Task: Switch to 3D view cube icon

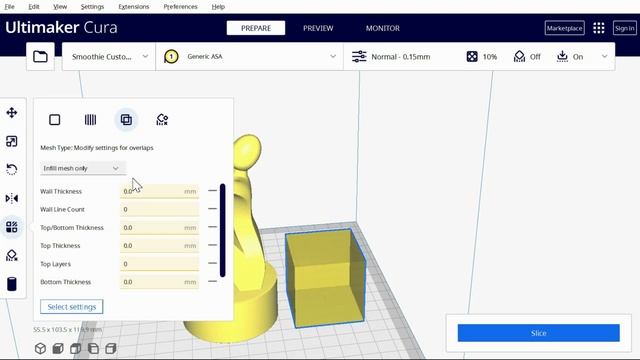Action: (x=40, y=349)
